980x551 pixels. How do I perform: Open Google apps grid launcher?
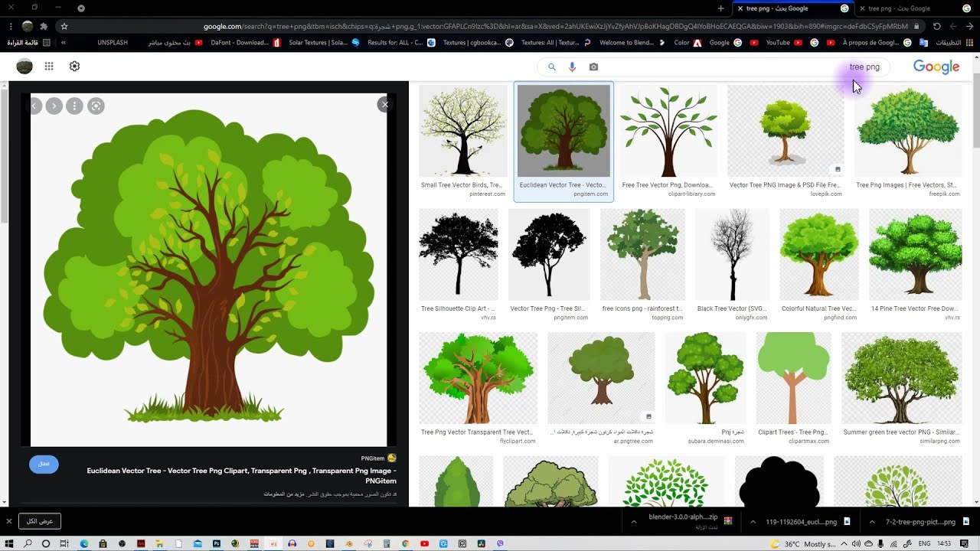(49, 67)
